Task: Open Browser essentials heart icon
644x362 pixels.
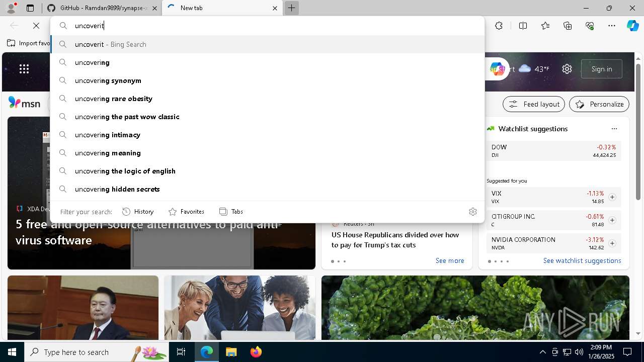Action: [590, 26]
